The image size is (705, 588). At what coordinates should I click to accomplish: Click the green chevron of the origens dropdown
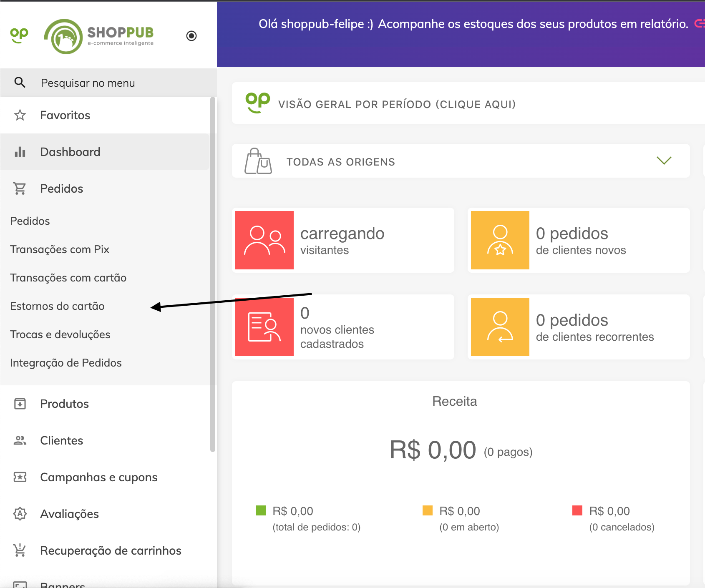(664, 161)
